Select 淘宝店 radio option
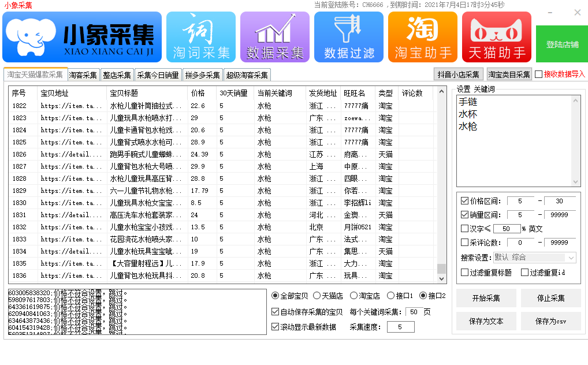The width and height of the screenshot is (588, 365). tap(353, 296)
